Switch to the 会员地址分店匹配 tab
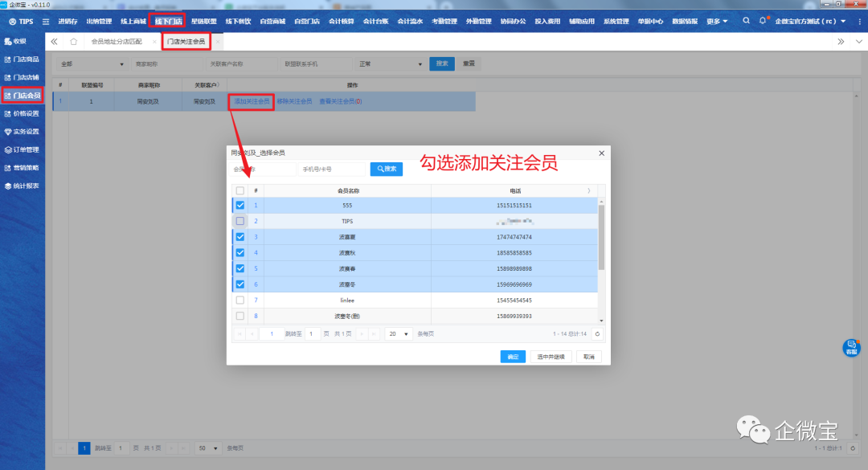 [x=118, y=41]
